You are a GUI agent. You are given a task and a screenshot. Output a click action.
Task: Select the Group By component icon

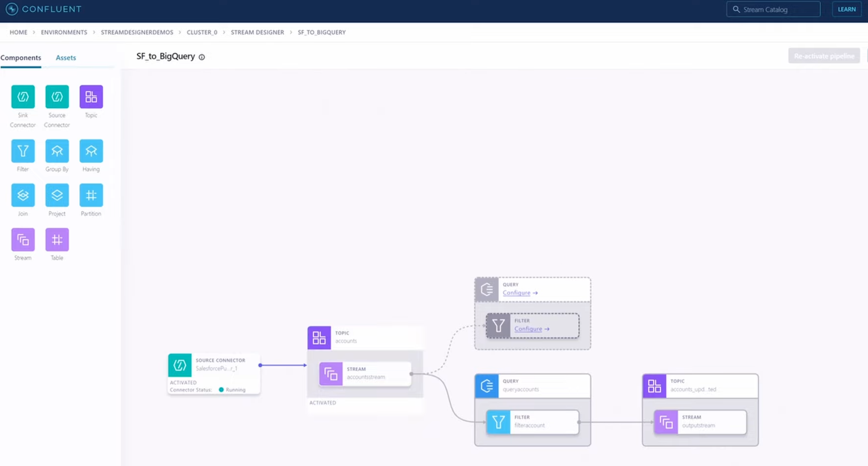coord(57,151)
